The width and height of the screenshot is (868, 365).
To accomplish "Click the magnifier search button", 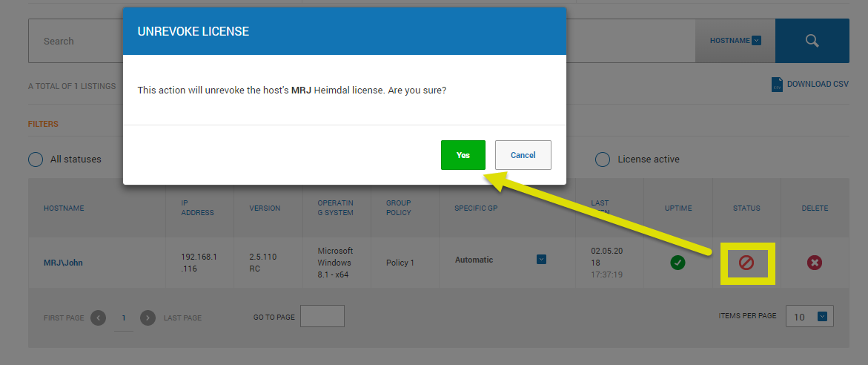I will click(x=812, y=41).
